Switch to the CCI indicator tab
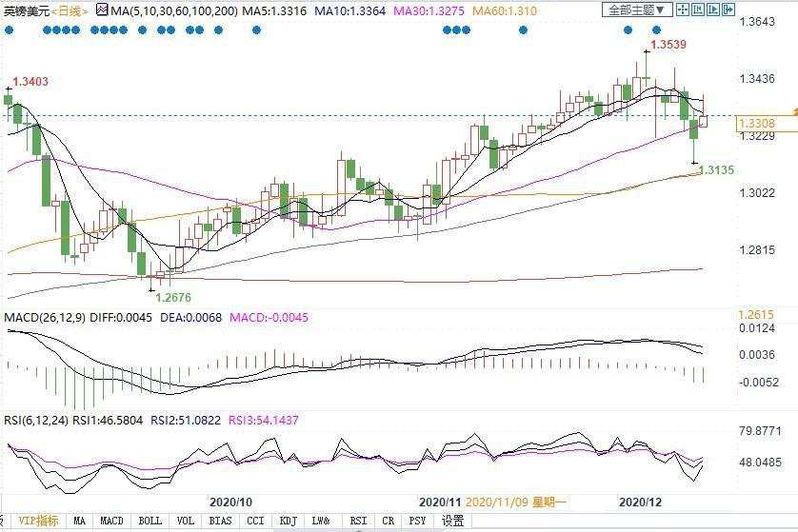Image resolution: width=798 pixels, height=532 pixels. 255,521
